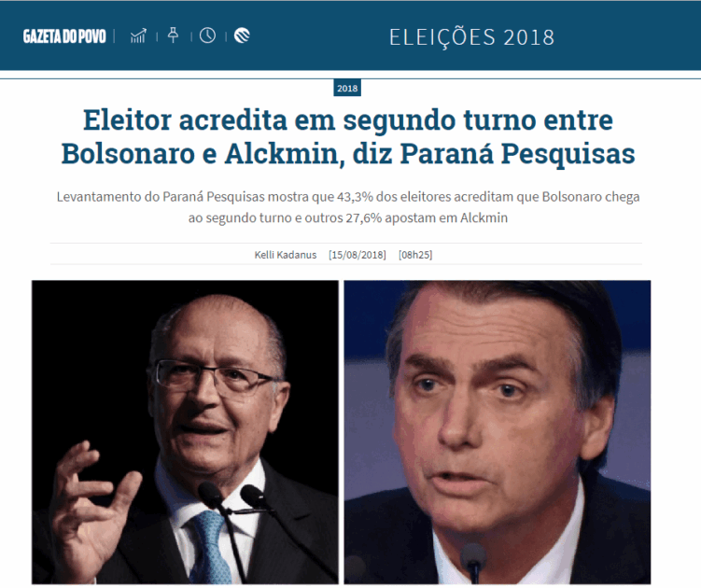Open the Alckmin photo on left

(x=185, y=432)
